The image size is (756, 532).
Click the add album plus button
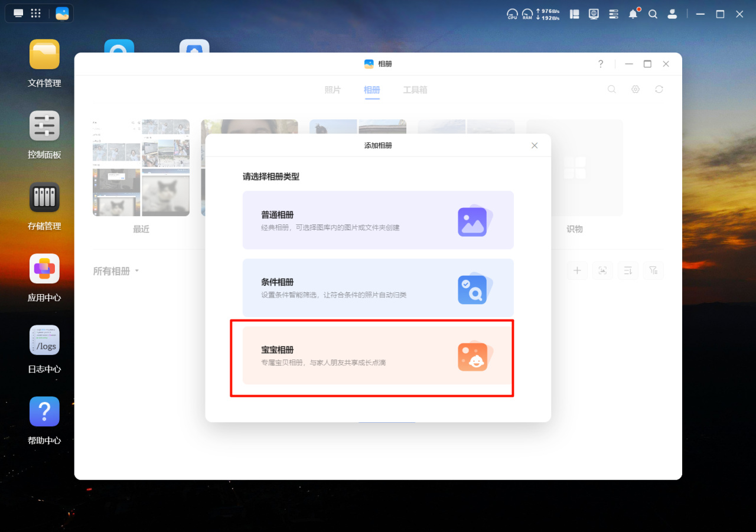coord(577,270)
